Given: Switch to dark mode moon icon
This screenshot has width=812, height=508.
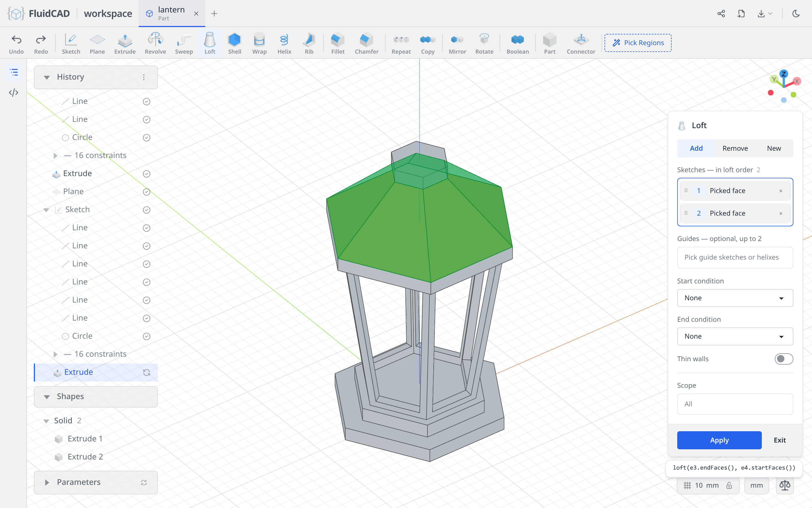Looking at the screenshot, I should click(796, 14).
